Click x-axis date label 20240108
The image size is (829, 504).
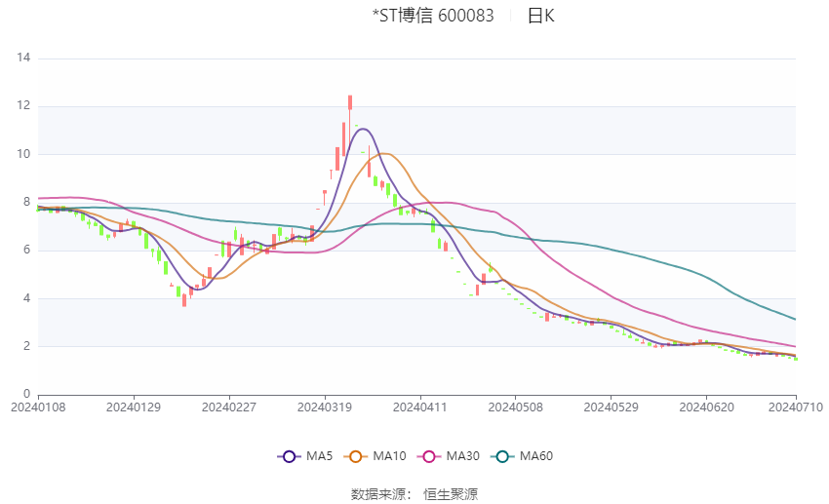[x=38, y=407]
